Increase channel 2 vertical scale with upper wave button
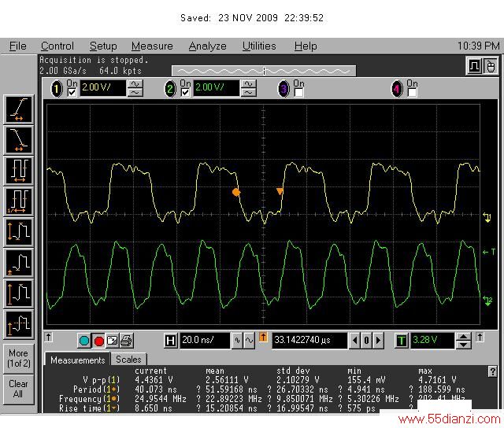The image size is (504, 428). pyautogui.click(x=249, y=84)
